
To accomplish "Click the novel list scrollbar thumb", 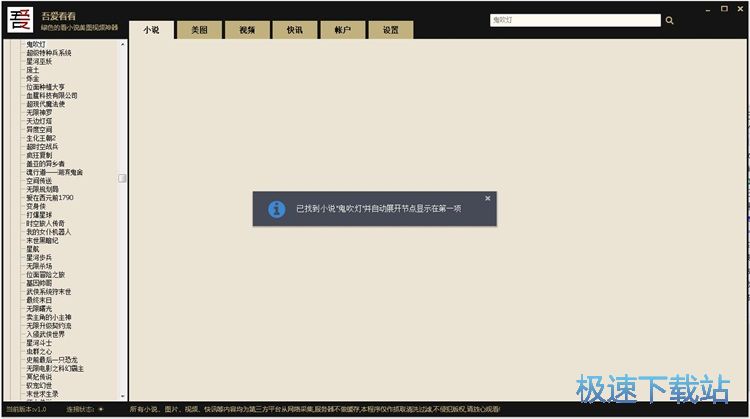I will point(122,178).
